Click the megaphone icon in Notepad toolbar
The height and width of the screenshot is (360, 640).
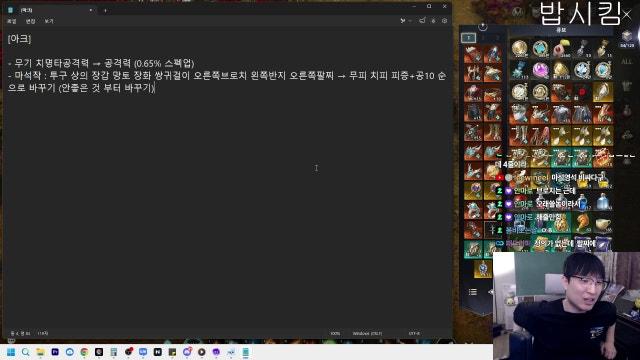[x=422, y=20]
